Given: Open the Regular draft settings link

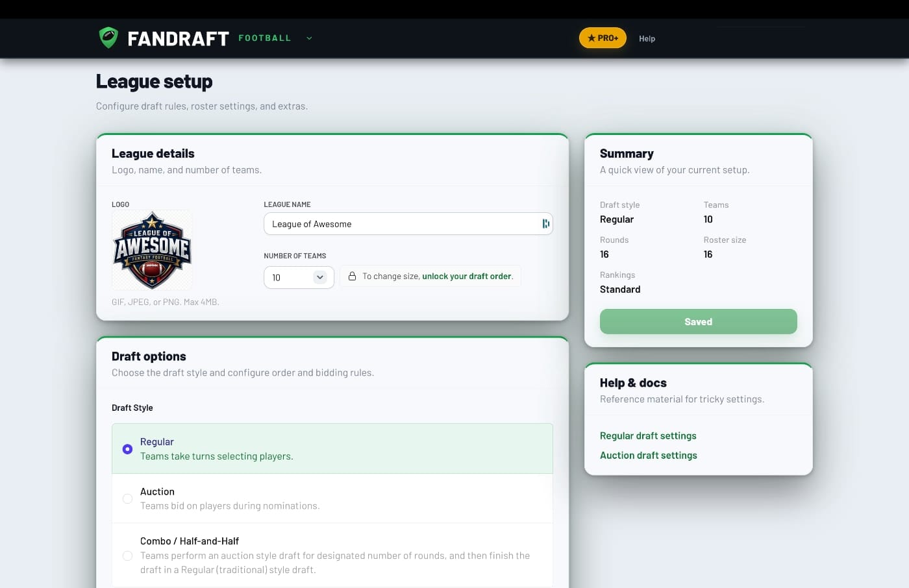Looking at the screenshot, I should (x=648, y=435).
